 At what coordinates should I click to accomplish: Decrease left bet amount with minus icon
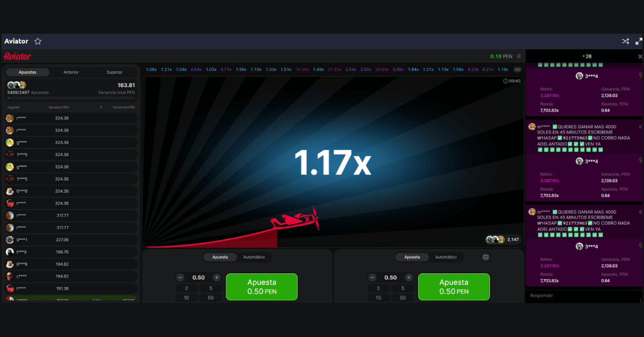pos(180,277)
